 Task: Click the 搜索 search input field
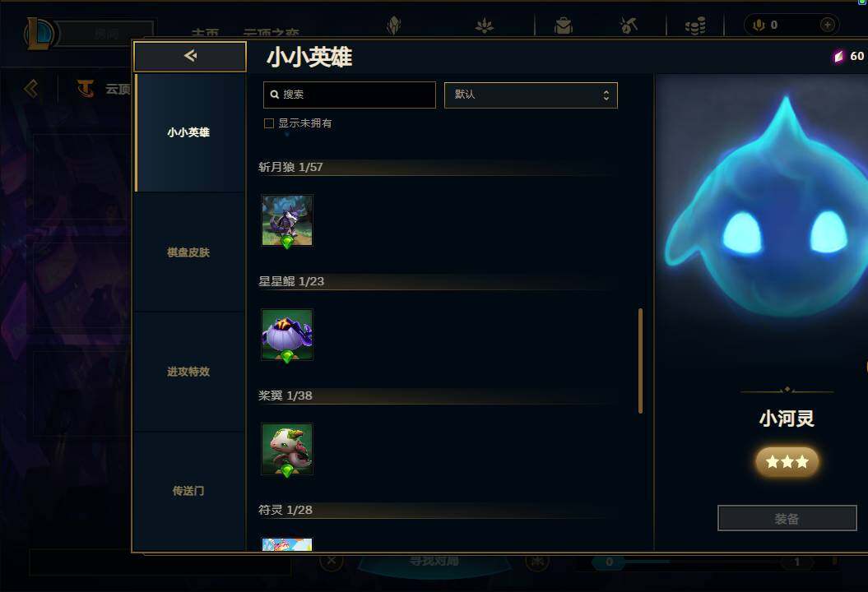pyautogui.click(x=350, y=95)
